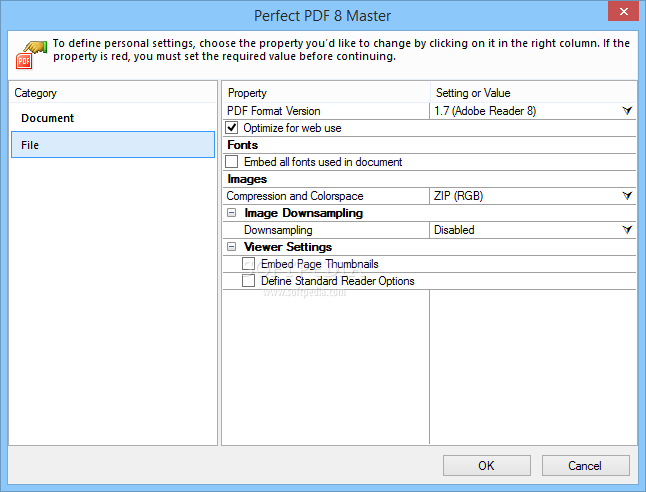Enable Embed all fonts used in document

pos(232,162)
